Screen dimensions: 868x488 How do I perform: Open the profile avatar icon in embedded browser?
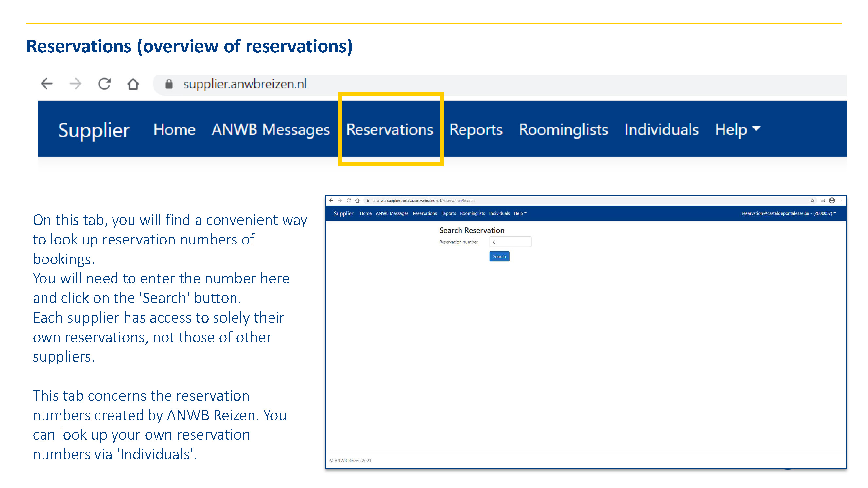point(832,200)
